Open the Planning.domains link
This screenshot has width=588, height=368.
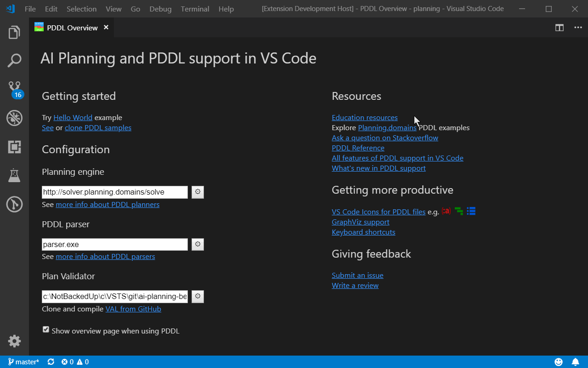[387, 127]
